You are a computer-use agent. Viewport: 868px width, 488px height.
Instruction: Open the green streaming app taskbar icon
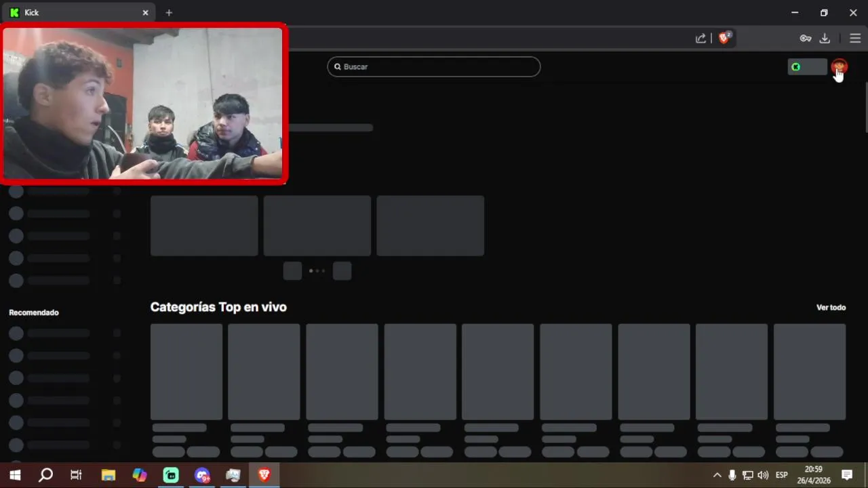pos(171,475)
